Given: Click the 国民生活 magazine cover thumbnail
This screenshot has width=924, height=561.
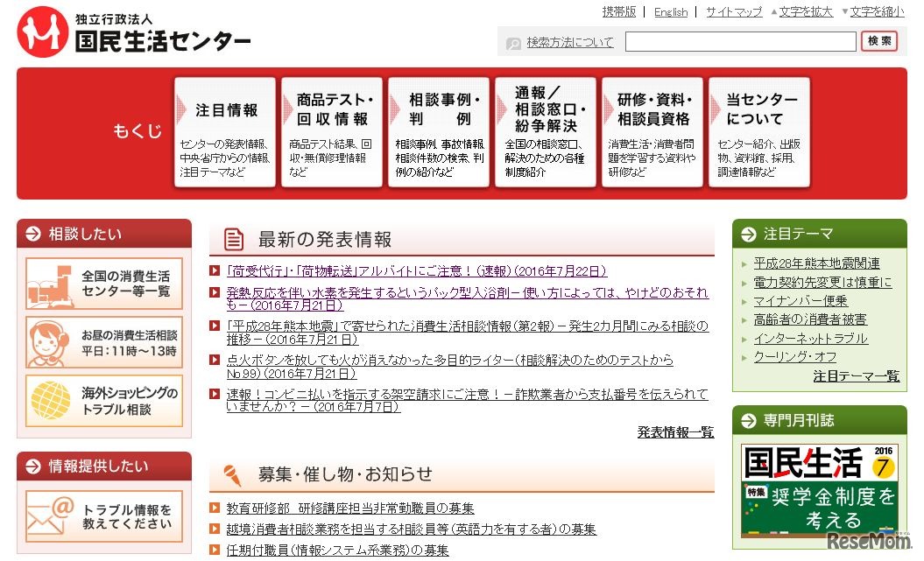Looking at the screenshot, I should point(821,492).
